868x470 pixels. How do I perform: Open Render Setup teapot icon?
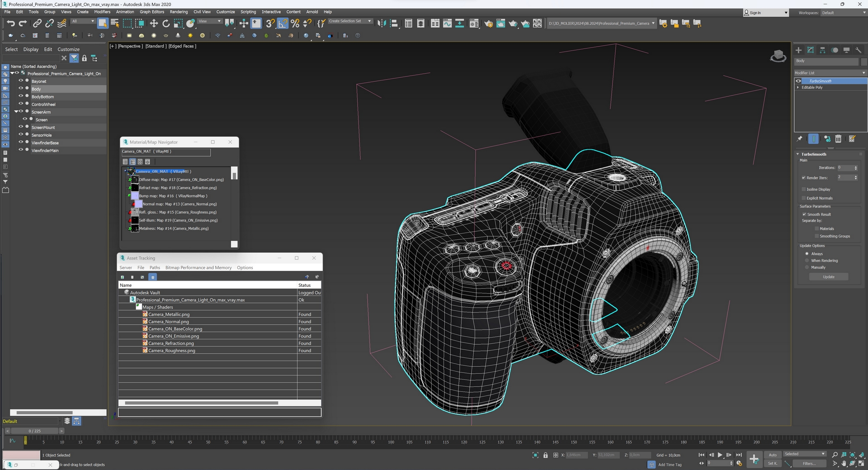pos(488,23)
